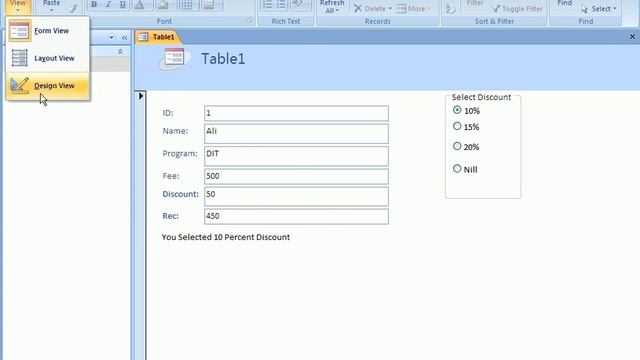The height and width of the screenshot is (360, 640).
Task: Click the font color icon
Action: click(x=139, y=5)
